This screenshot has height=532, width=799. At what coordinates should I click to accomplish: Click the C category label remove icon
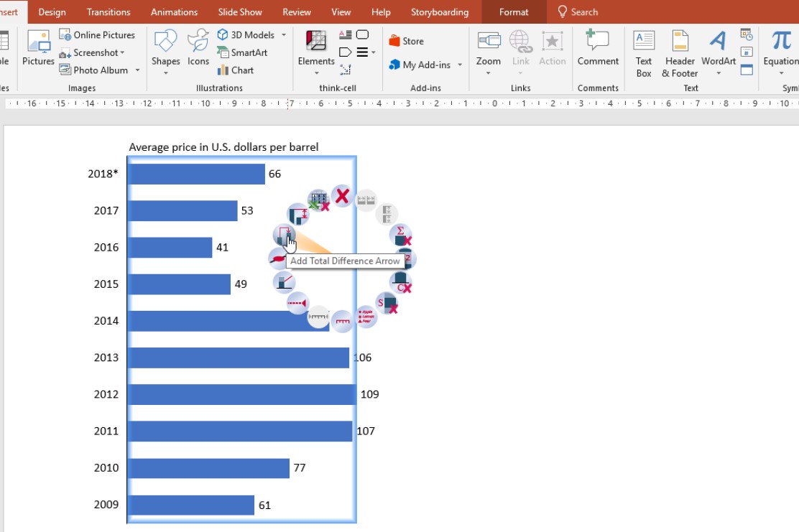click(x=401, y=282)
